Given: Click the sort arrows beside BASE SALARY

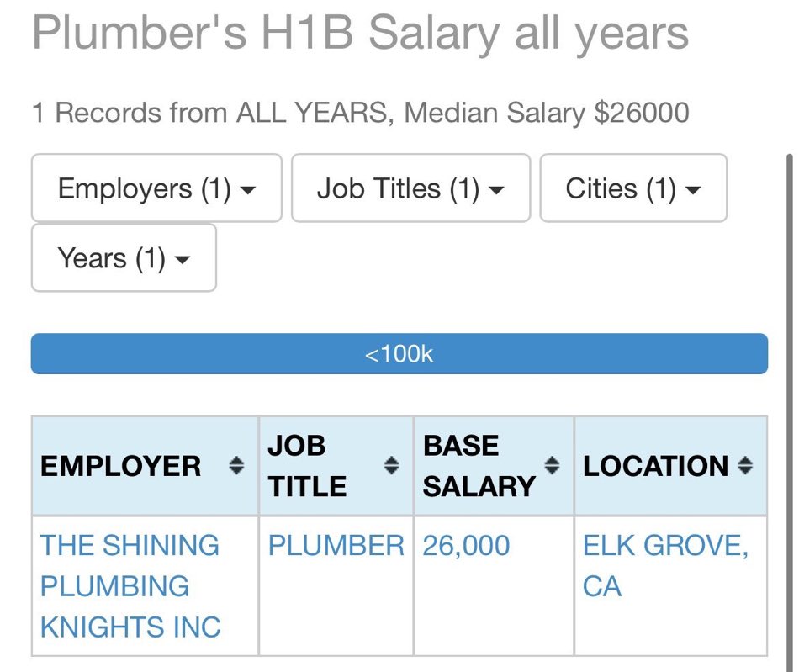Looking at the screenshot, I should click(552, 466).
